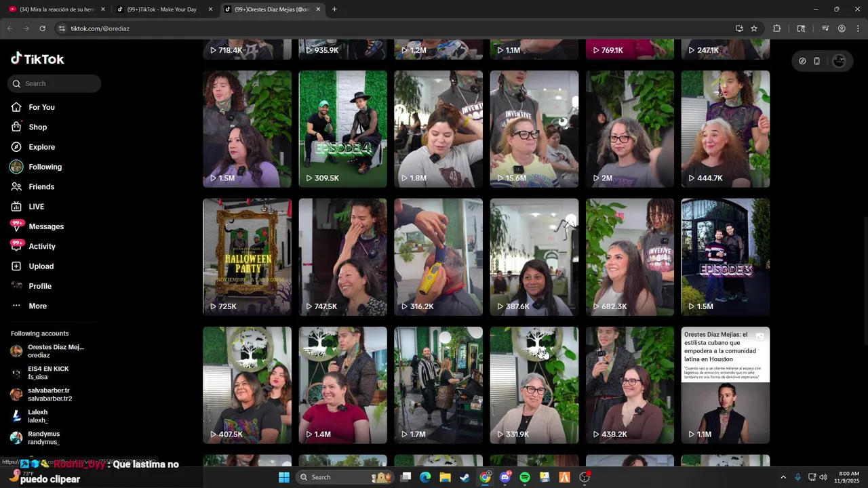Go back to the previous page
This screenshot has height=488, width=868.
[x=9, y=28]
